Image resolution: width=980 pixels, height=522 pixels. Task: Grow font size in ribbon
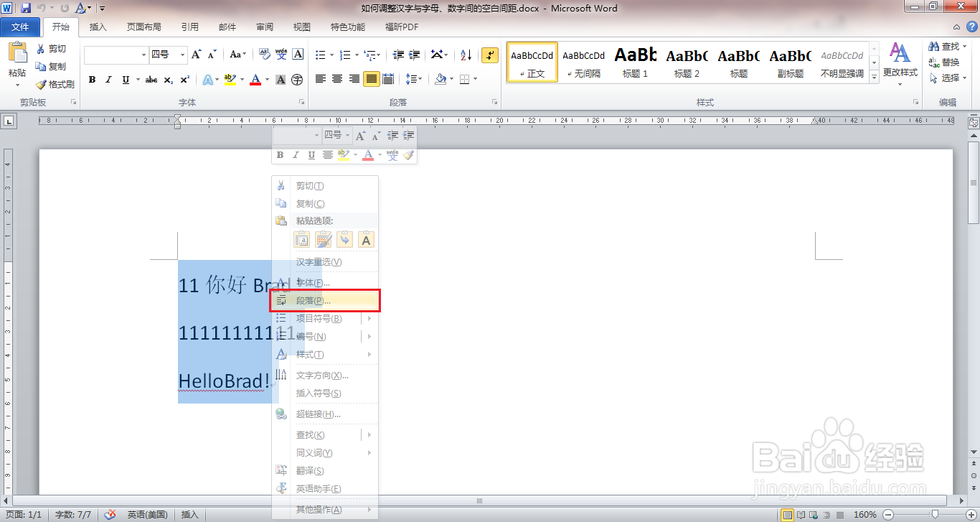click(x=198, y=55)
